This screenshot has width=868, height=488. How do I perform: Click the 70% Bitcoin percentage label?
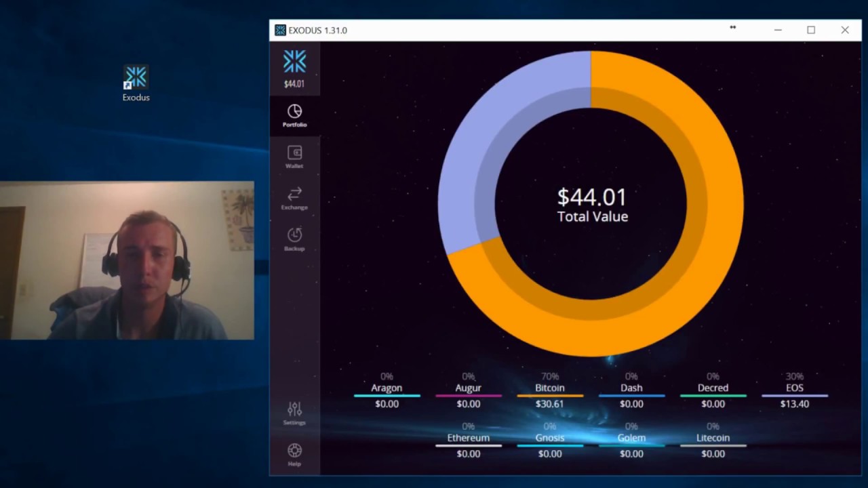pos(550,376)
